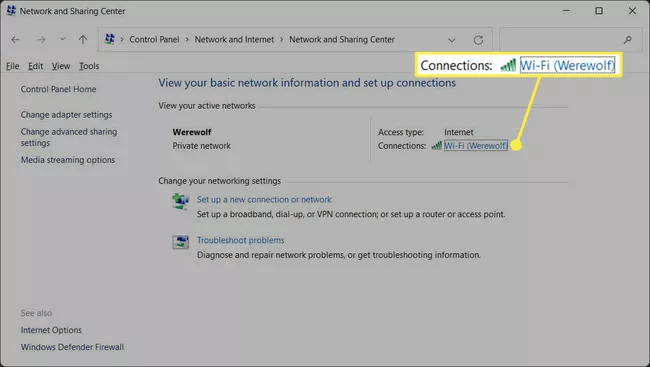Open Change advanced sharing settings
The height and width of the screenshot is (367, 650).
click(69, 137)
